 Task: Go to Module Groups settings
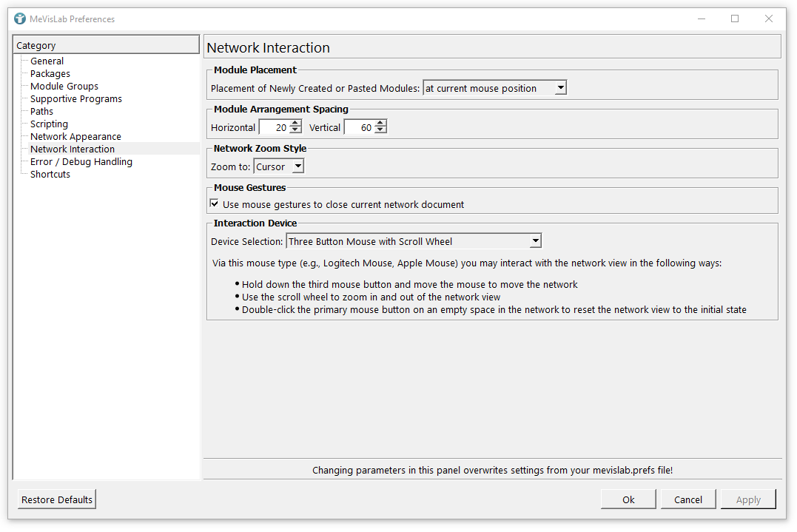(64, 87)
